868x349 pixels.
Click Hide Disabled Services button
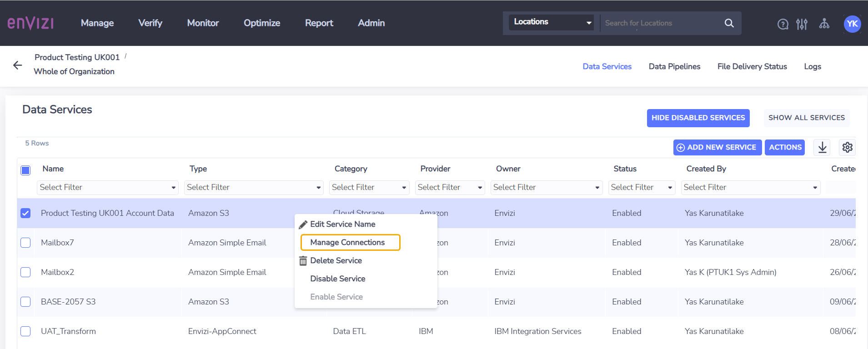[698, 118]
